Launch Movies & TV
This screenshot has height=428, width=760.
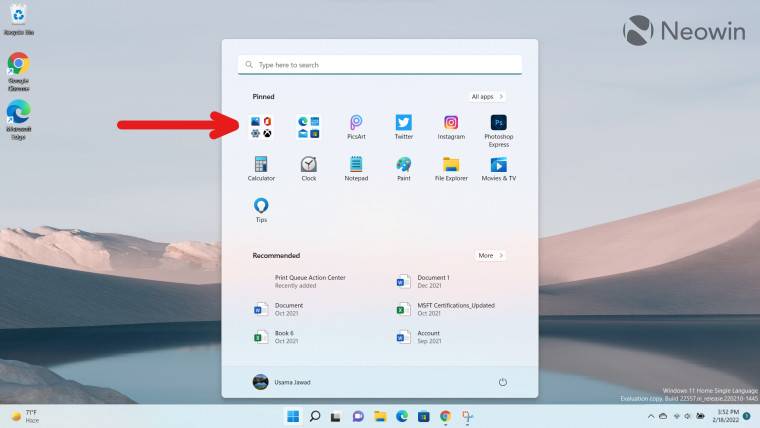pyautogui.click(x=499, y=169)
